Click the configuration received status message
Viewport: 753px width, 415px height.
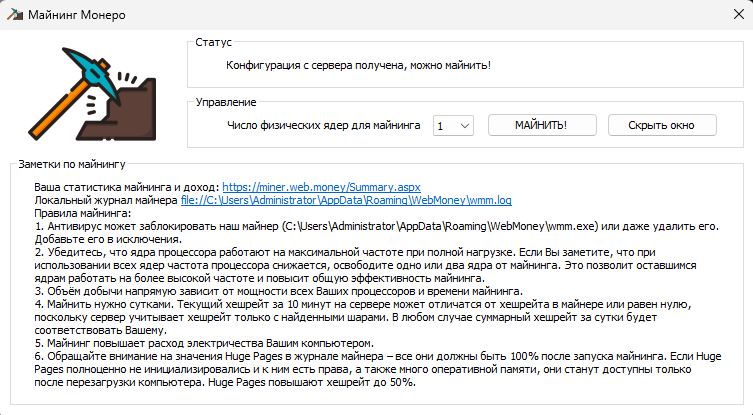tap(358, 66)
